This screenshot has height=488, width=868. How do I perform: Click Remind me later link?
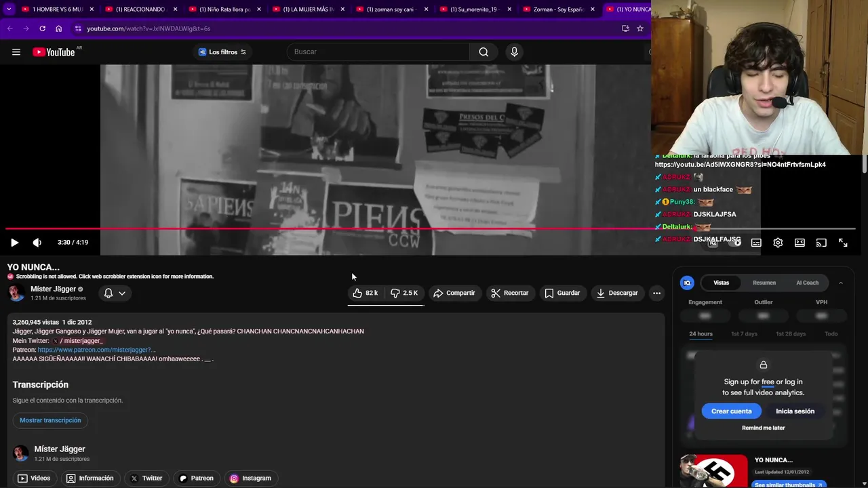(x=763, y=428)
